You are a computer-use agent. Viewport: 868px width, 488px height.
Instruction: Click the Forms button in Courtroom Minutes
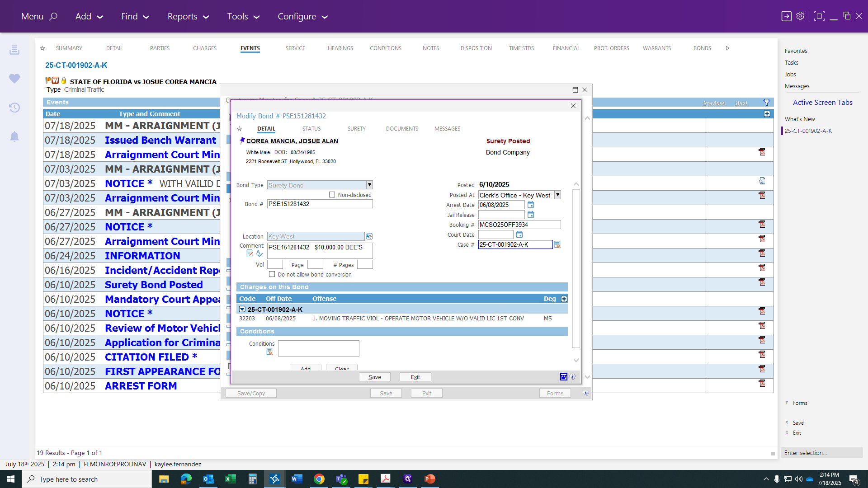click(555, 393)
